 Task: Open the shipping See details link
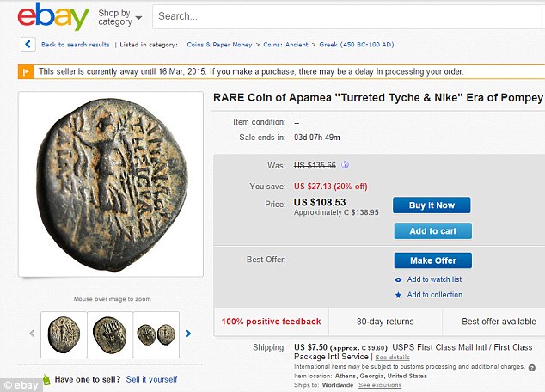pos(392,358)
